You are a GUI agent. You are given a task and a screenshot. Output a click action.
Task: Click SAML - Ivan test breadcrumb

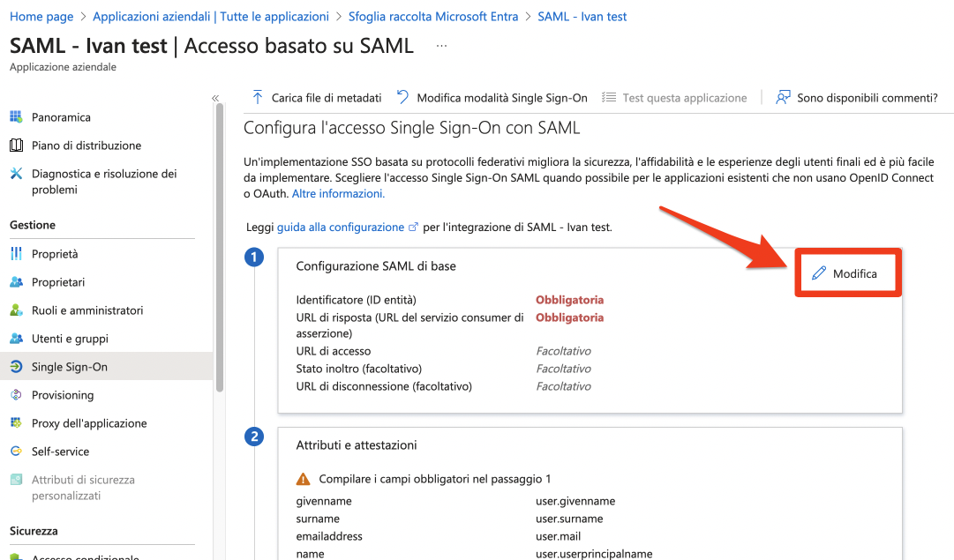click(x=582, y=17)
